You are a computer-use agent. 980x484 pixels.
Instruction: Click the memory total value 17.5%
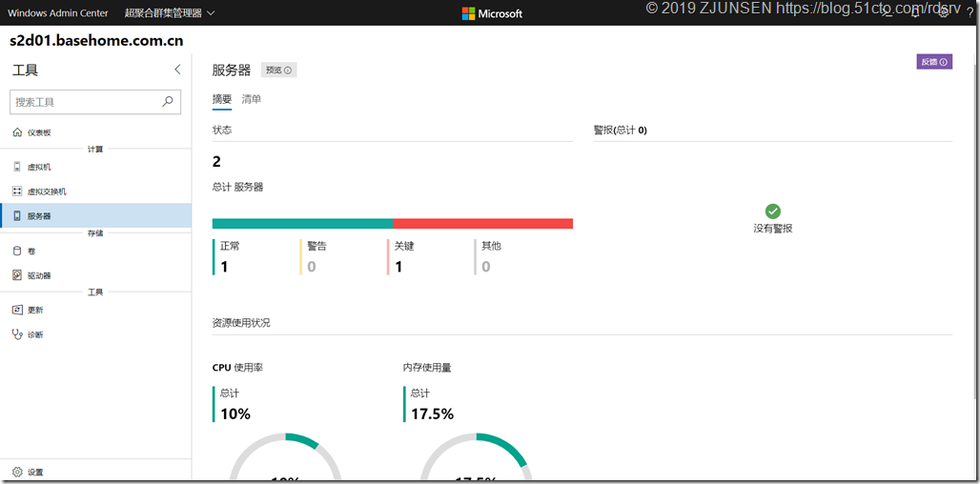(x=433, y=413)
